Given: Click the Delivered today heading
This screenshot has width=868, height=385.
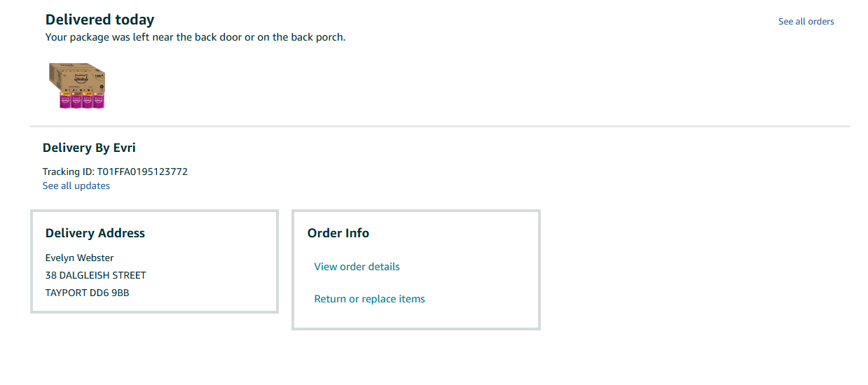Looking at the screenshot, I should [x=99, y=20].
